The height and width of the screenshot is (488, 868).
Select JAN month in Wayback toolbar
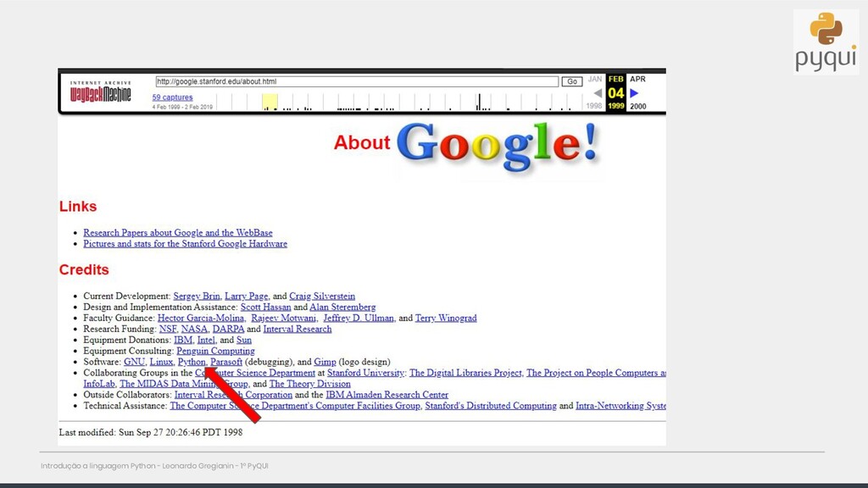tap(595, 79)
